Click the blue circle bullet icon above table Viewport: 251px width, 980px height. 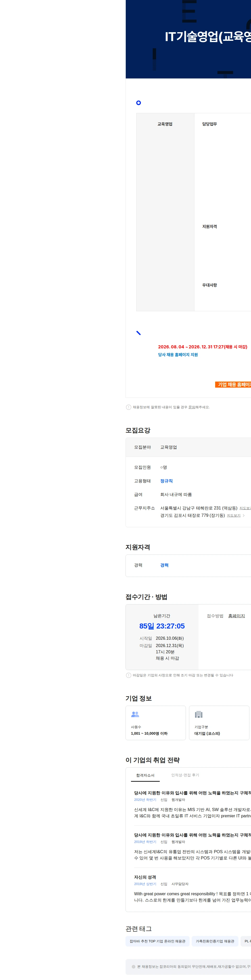pos(138,103)
